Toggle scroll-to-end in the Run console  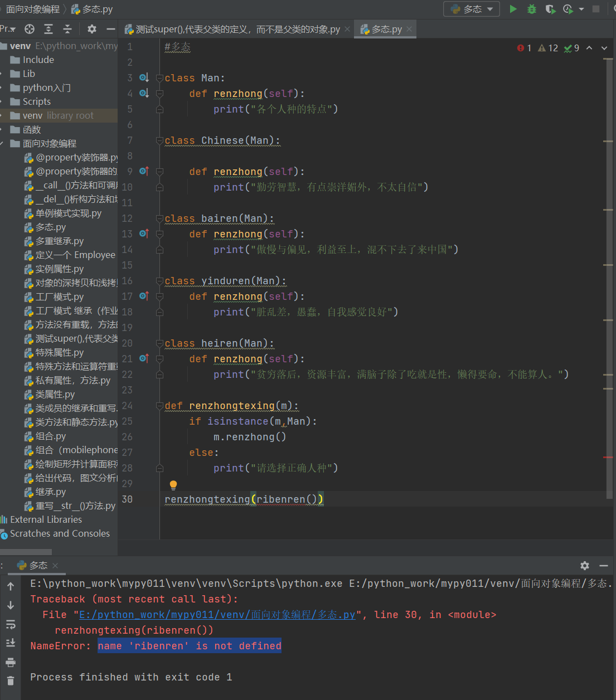(x=11, y=643)
